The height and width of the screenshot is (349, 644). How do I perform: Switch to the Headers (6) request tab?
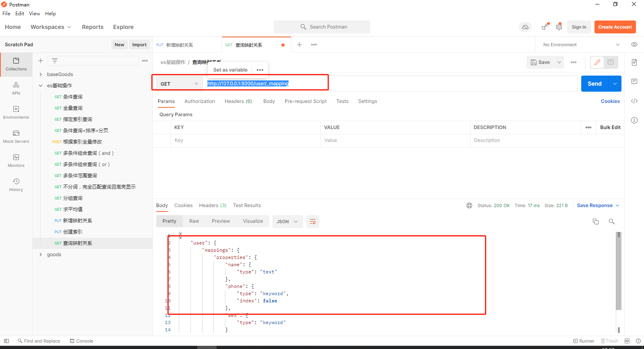click(x=238, y=101)
